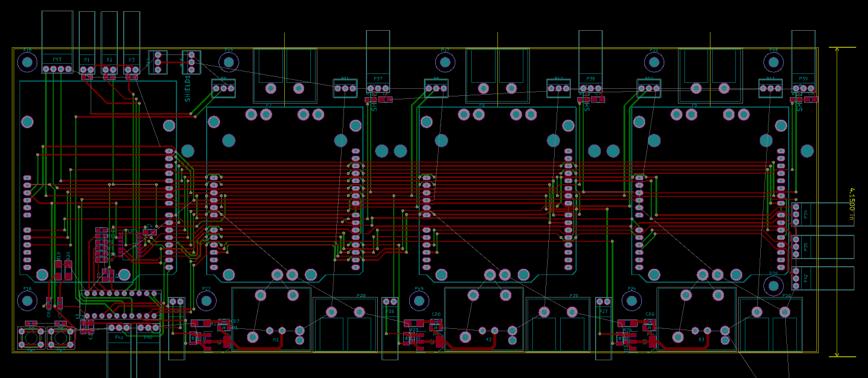Select the SW2 push button footprint
Screen dimensions: 868x378
pos(61,338)
